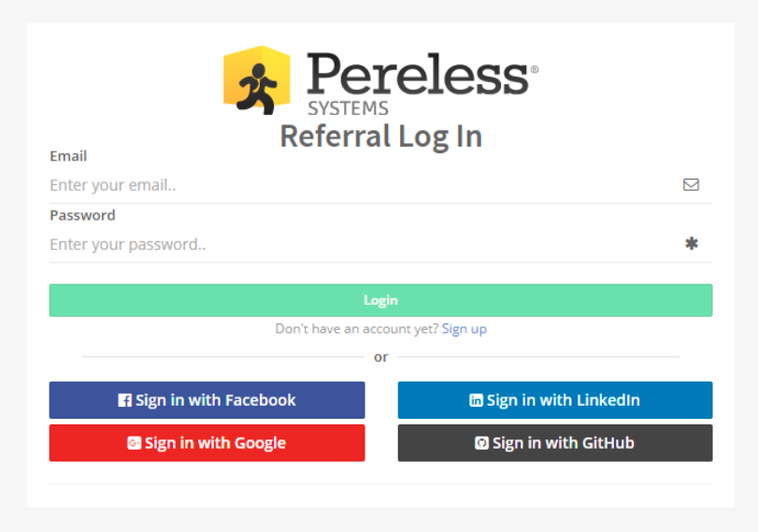758x532 pixels.
Task: Click the LinkedIn logo icon
Action: coord(476,400)
